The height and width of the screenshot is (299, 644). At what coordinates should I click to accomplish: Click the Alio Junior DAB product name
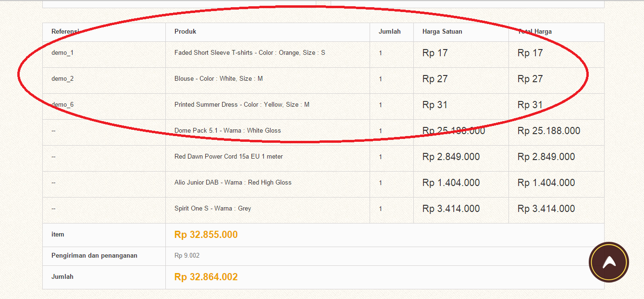click(x=233, y=183)
